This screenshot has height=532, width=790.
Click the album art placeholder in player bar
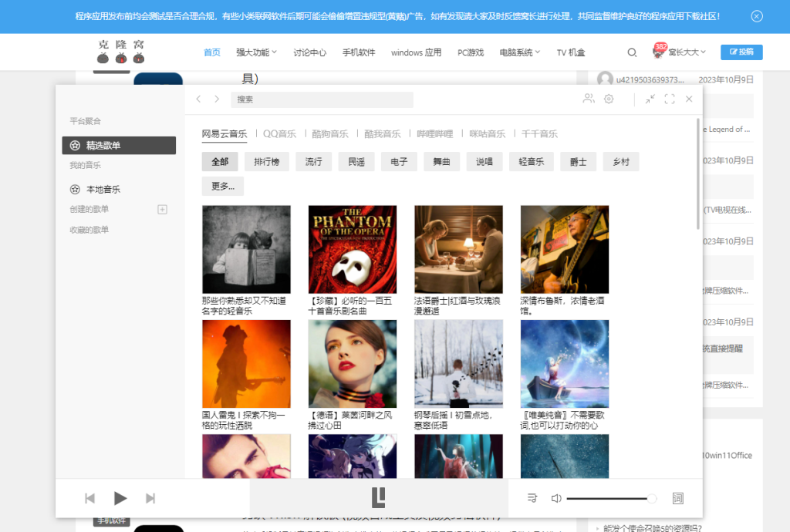click(378, 498)
